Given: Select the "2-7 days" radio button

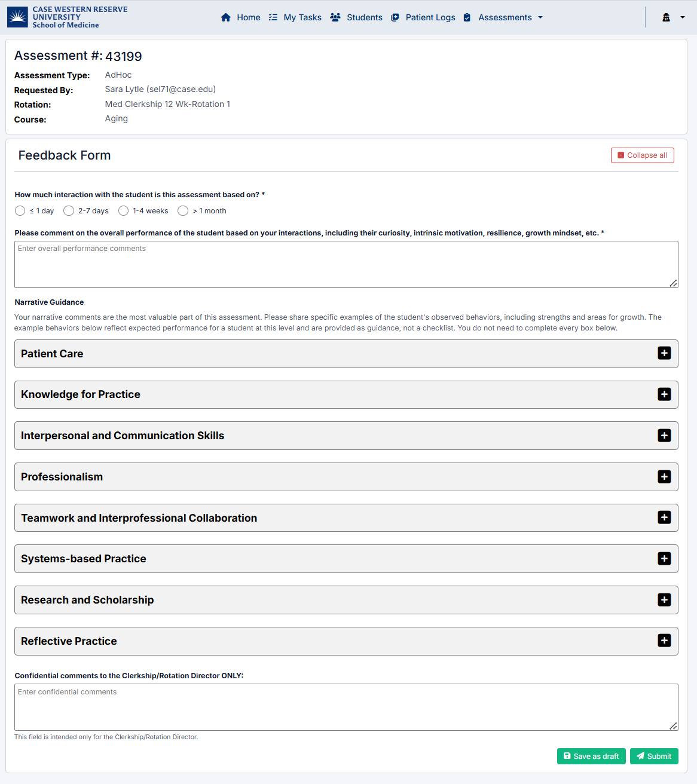Looking at the screenshot, I should coord(69,211).
